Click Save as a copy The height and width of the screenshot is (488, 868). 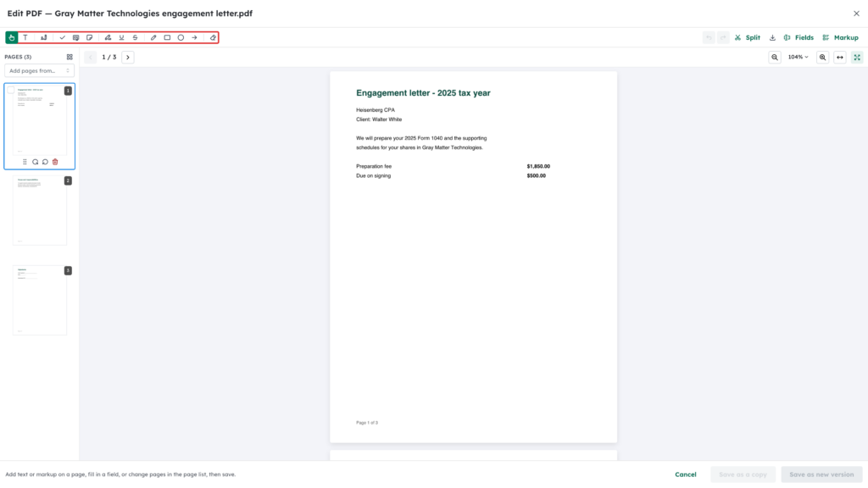743,474
